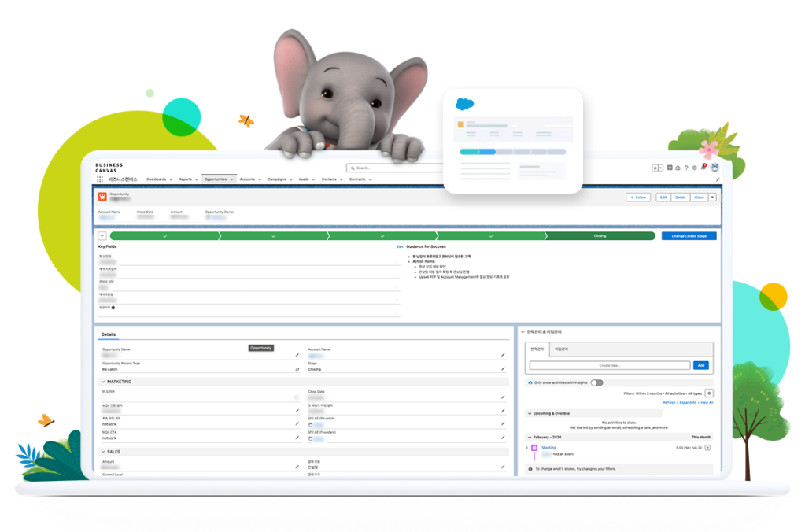Collapse the MARKETING section
This screenshot has height=532, width=805.
102,382
